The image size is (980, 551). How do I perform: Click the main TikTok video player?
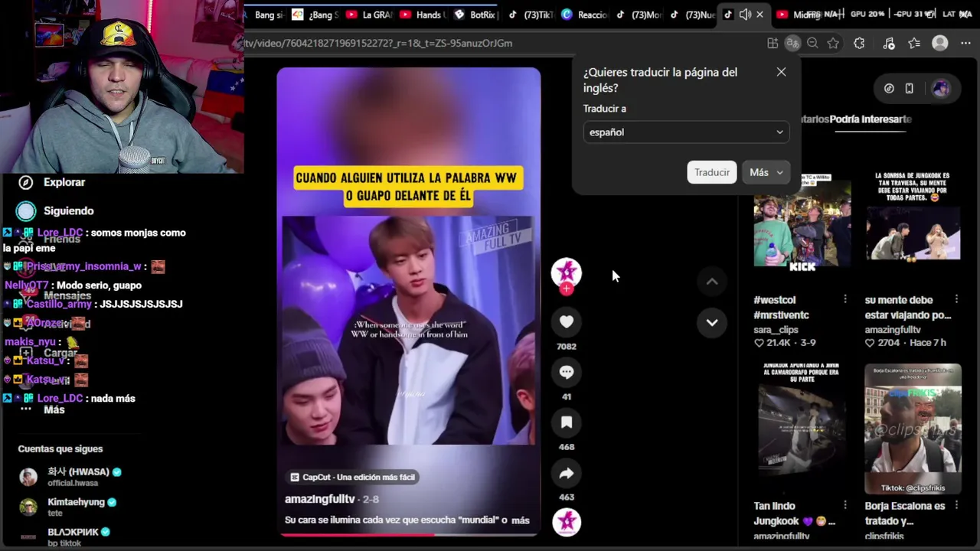coord(409,302)
